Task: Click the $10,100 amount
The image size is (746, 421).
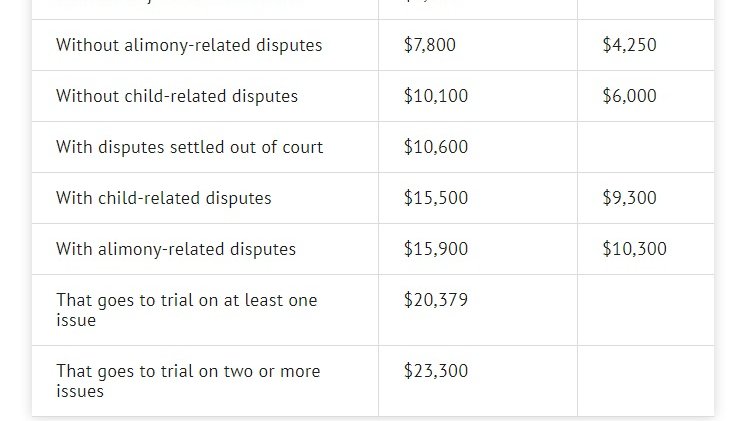Action: tap(435, 96)
